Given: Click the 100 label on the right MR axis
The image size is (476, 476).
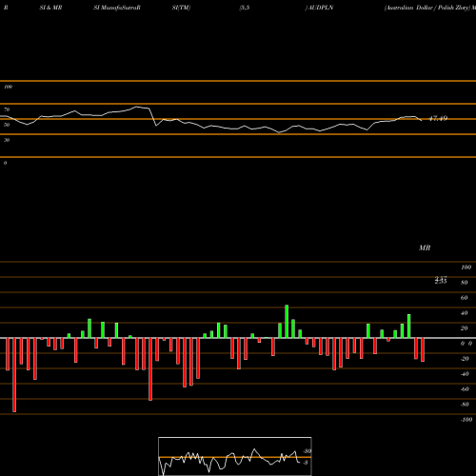Looking at the screenshot, I should pyautogui.click(x=466, y=268).
